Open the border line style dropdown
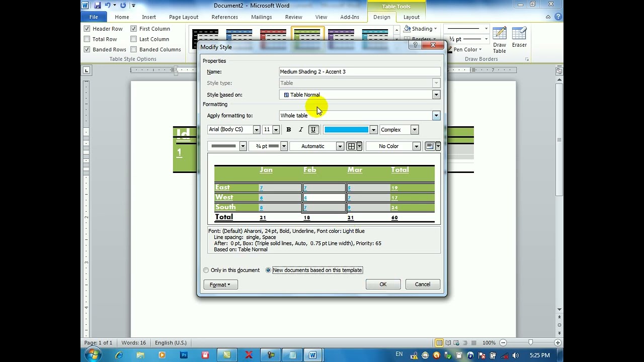644x362 pixels. [x=243, y=146]
